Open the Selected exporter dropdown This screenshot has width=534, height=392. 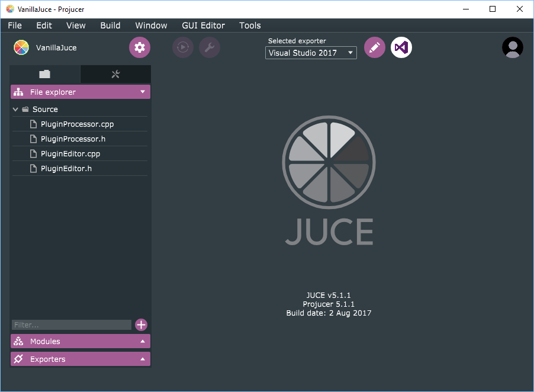pyautogui.click(x=311, y=53)
